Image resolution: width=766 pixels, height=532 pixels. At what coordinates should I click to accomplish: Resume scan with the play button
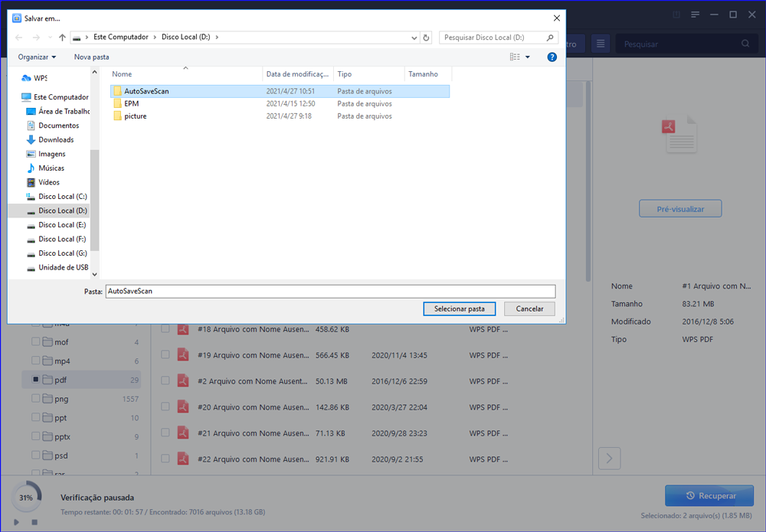[x=17, y=522]
